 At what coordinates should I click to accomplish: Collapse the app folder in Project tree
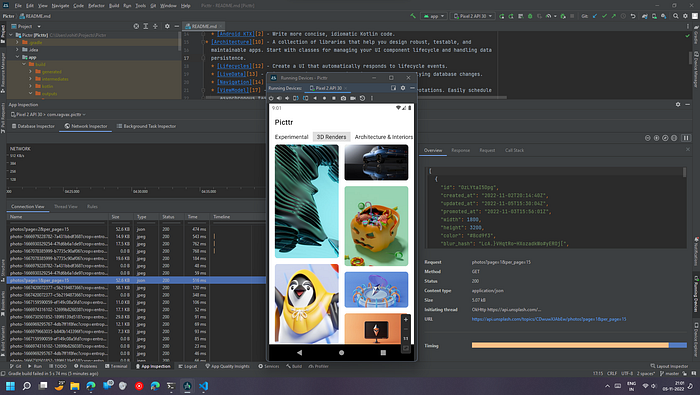click(x=17, y=57)
